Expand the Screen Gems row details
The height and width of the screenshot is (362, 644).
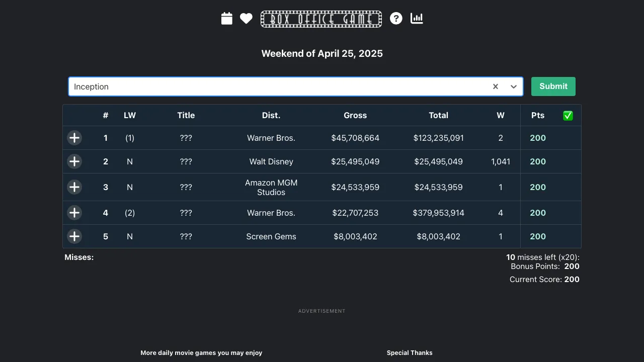click(x=74, y=236)
